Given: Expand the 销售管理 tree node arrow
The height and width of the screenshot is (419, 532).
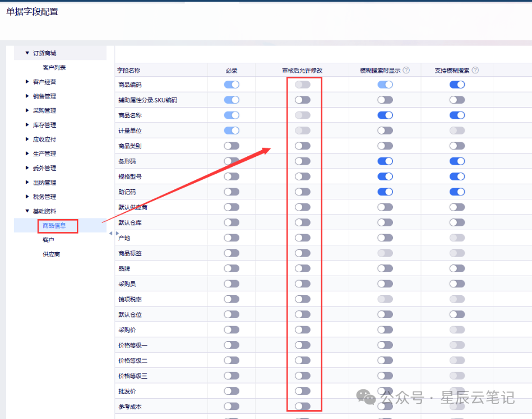Looking at the screenshot, I should pos(27,96).
